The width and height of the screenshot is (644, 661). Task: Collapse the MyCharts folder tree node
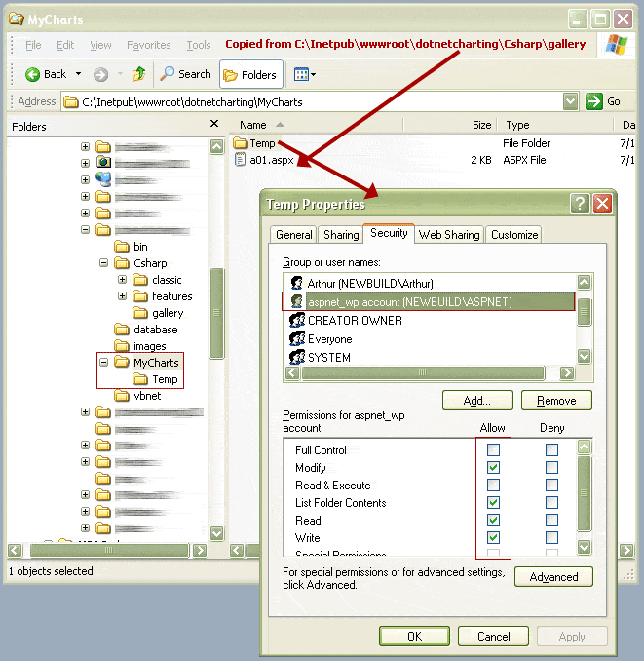pyautogui.click(x=103, y=363)
